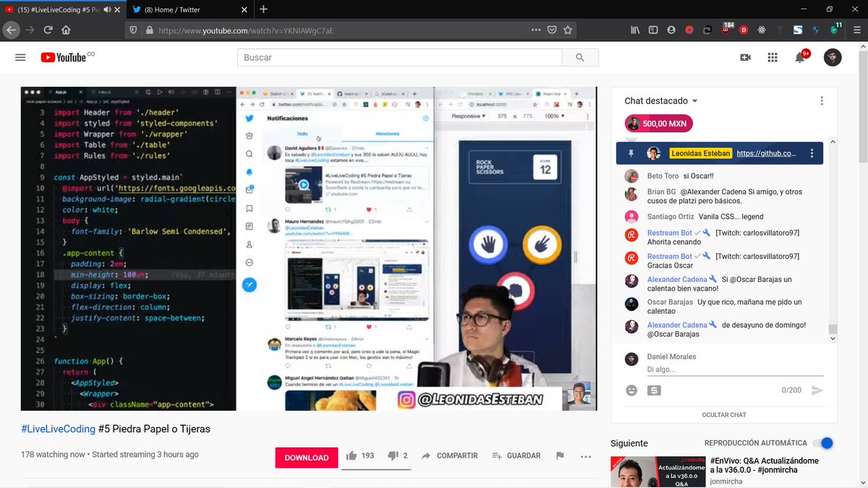
Task: Open the Chat destacado dropdown
Action: click(657, 101)
